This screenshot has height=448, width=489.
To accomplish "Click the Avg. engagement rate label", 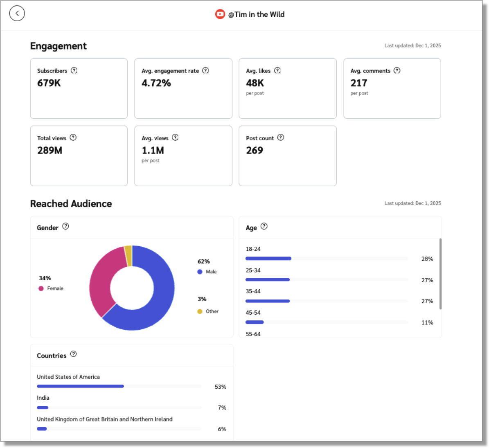I will point(170,71).
